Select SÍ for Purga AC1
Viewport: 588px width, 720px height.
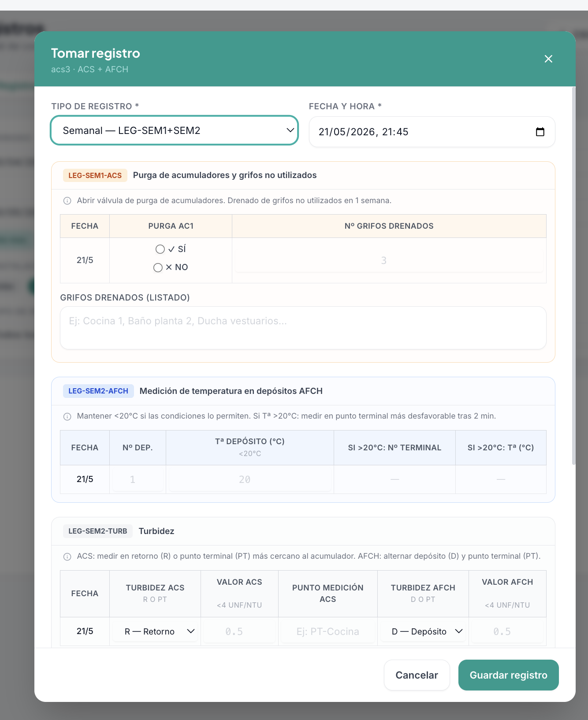tap(160, 249)
